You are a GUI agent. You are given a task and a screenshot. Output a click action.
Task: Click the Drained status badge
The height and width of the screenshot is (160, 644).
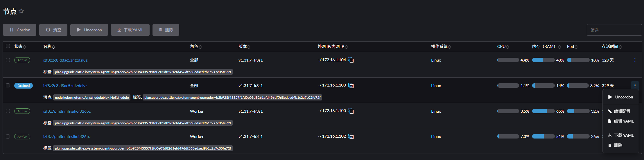pyautogui.click(x=24, y=86)
